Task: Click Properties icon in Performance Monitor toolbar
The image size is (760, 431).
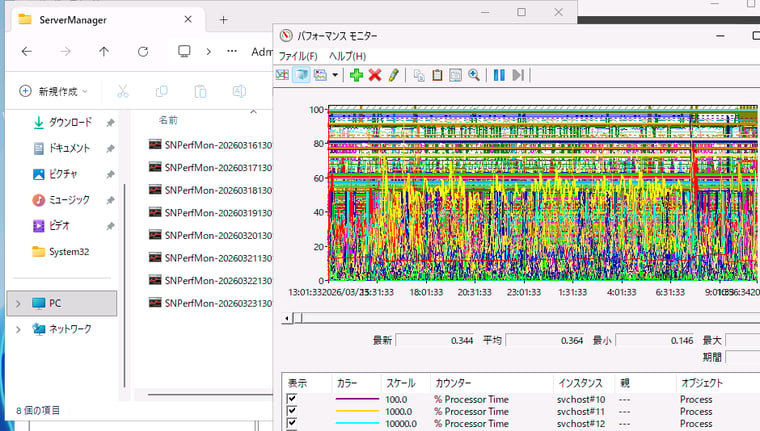Action: pyautogui.click(x=455, y=75)
